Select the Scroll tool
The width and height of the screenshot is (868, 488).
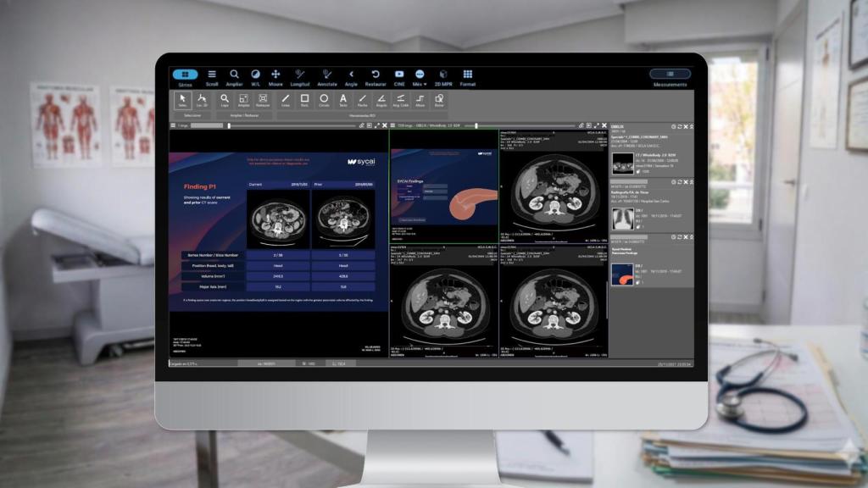pos(211,77)
